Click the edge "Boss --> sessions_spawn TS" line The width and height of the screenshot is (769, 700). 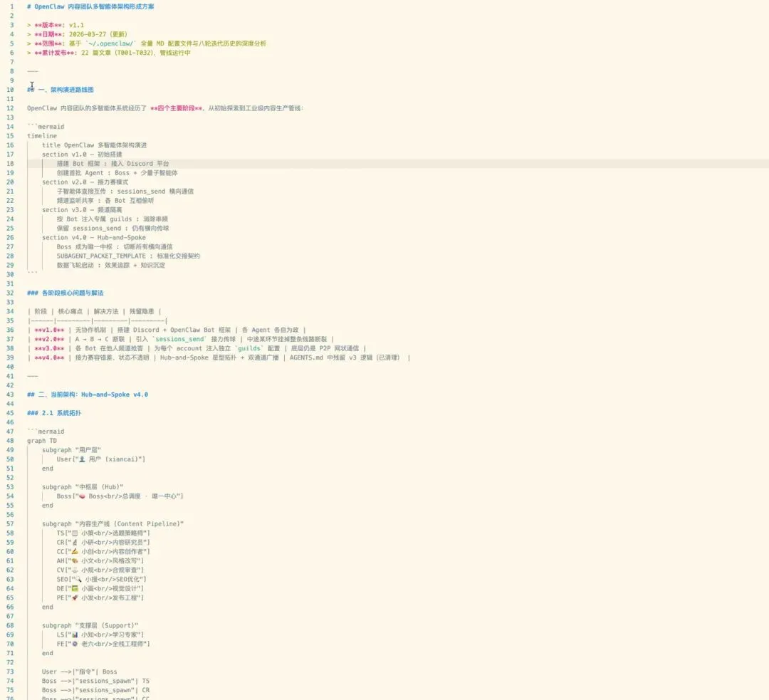pos(95,681)
